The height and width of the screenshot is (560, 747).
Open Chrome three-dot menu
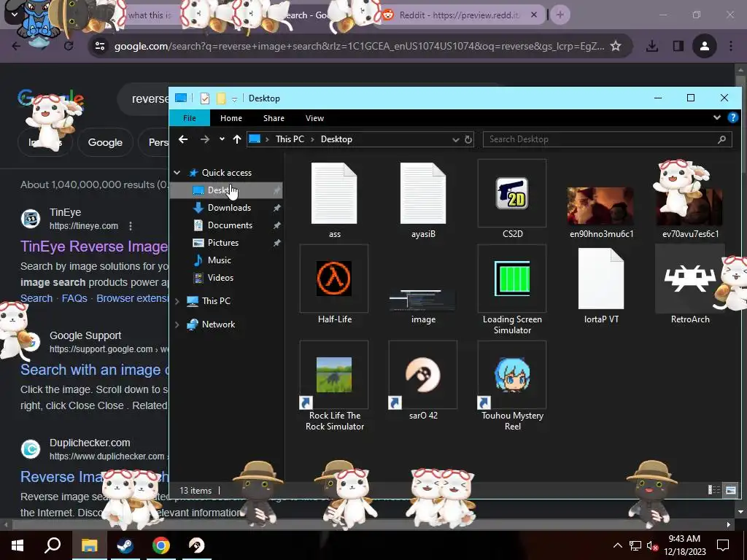[731, 46]
